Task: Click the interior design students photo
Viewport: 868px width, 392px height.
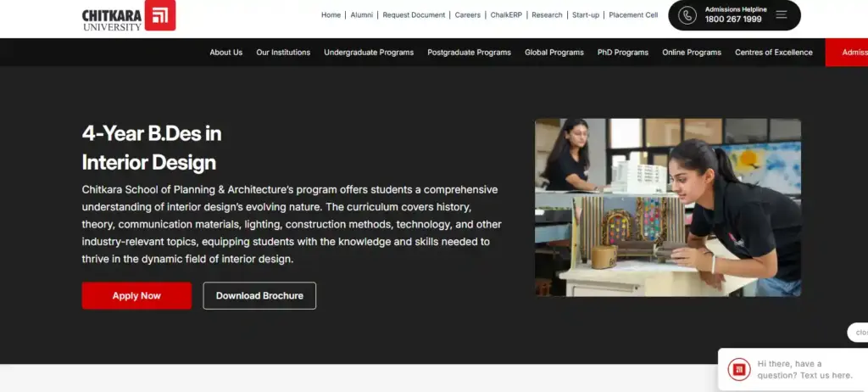Action: [667, 207]
